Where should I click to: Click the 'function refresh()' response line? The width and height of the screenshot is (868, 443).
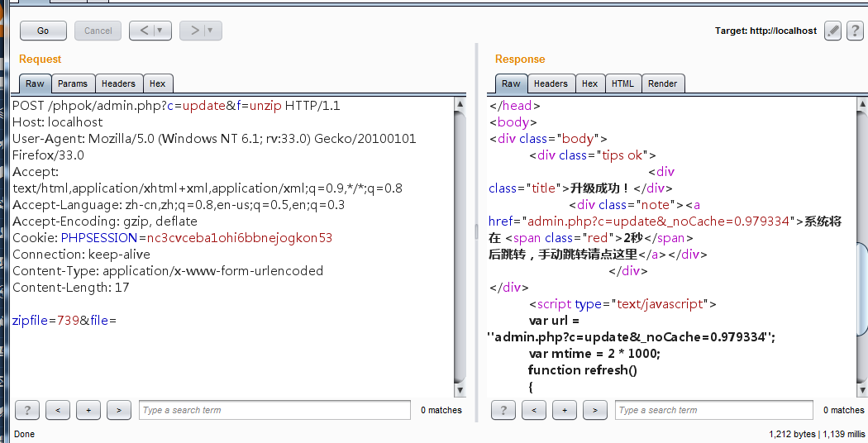582,370
